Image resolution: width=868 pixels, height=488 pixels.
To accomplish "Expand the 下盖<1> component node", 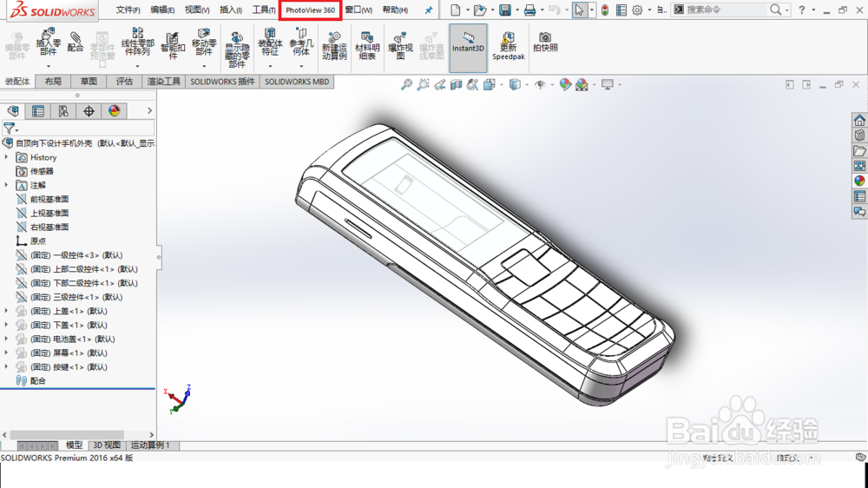I will [7, 325].
